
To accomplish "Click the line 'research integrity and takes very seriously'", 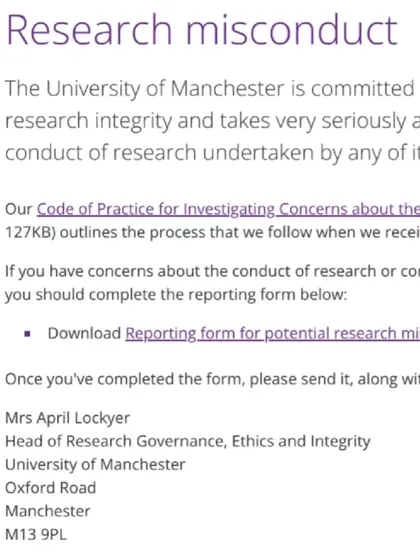I will click(x=212, y=121).
